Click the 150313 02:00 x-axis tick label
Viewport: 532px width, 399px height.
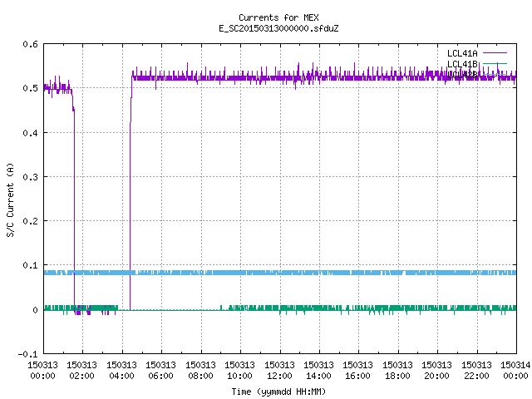tap(81, 371)
